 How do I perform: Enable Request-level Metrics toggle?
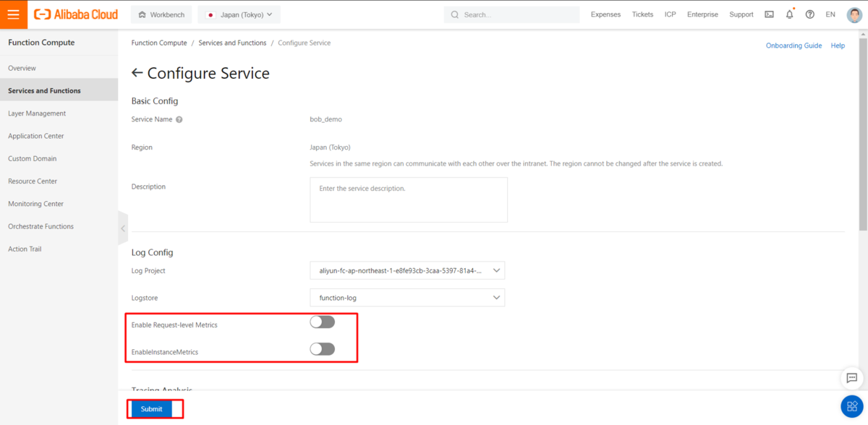click(323, 322)
